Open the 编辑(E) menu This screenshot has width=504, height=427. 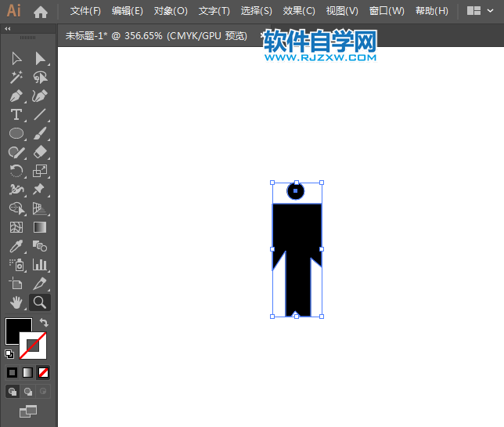click(128, 11)
